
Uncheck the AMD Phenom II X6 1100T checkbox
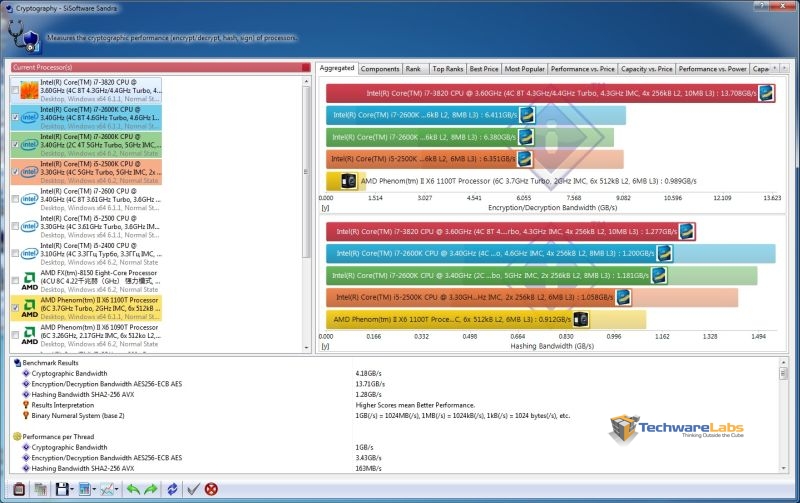(15, 308)
